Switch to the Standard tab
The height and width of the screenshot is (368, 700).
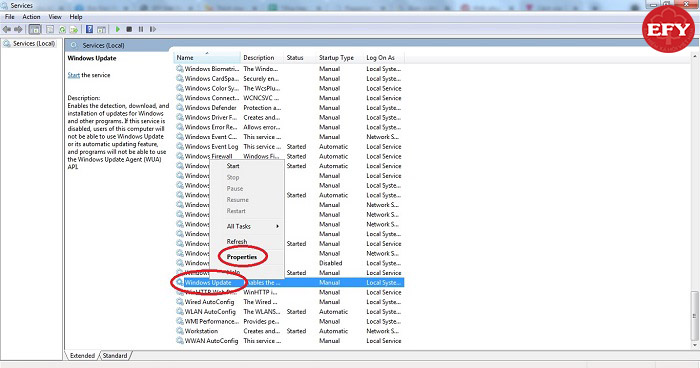point(115,356)
